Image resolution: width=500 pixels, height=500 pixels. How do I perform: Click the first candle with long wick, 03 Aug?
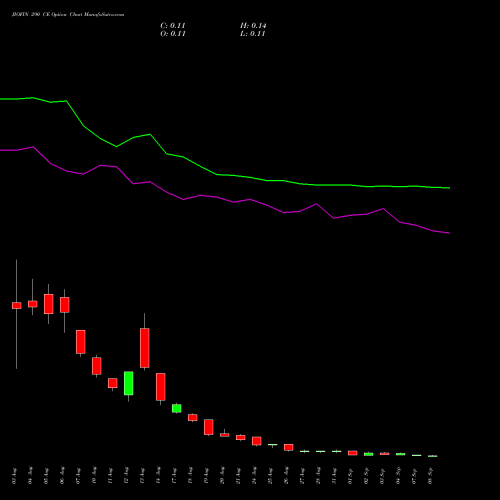click(17, 305)
